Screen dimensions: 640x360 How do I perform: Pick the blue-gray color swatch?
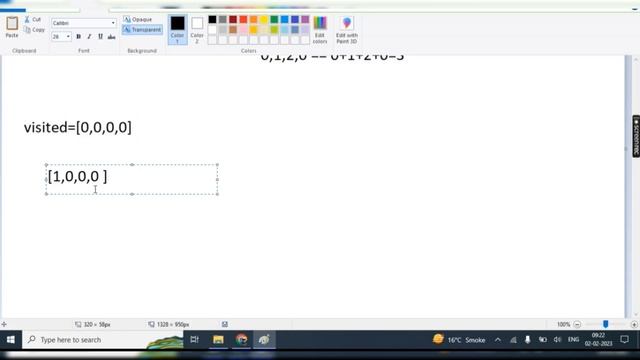pyautogui.click(x=295, y=29)
